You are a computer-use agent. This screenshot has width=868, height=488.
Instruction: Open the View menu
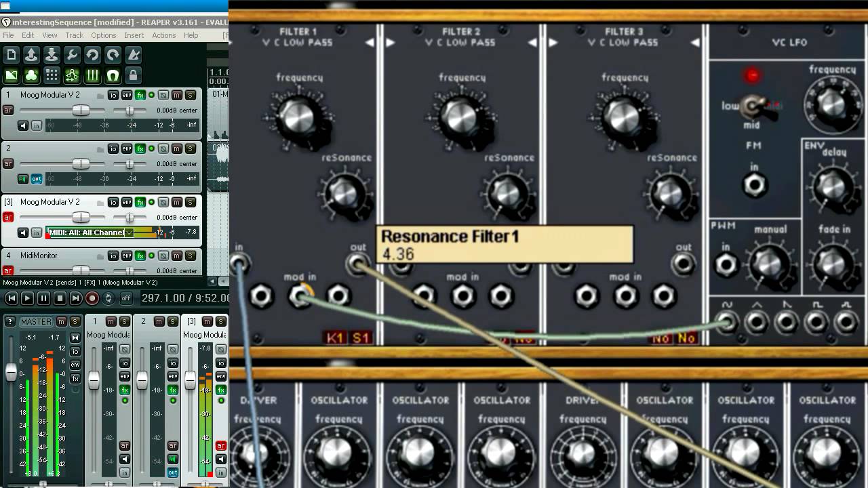50,35
